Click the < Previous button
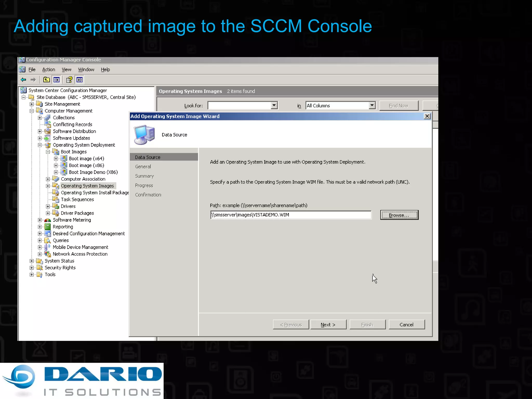532x399 pixels. tap(291, 325)
